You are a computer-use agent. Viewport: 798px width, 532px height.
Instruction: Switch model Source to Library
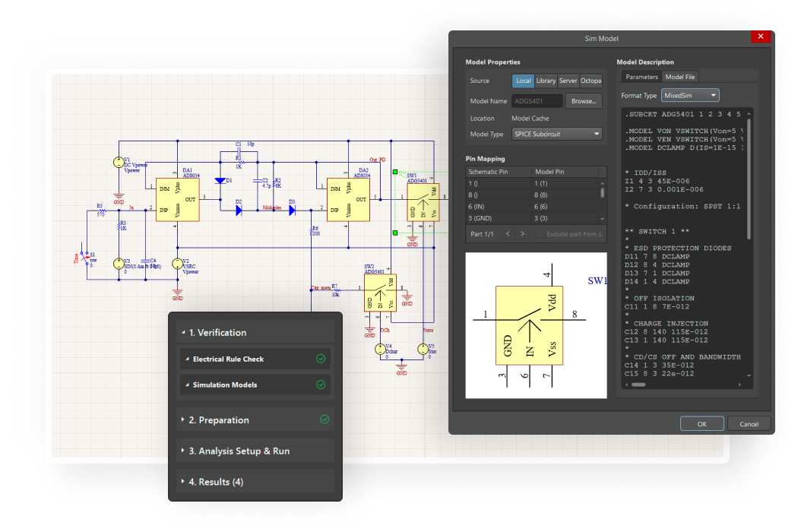545,81
